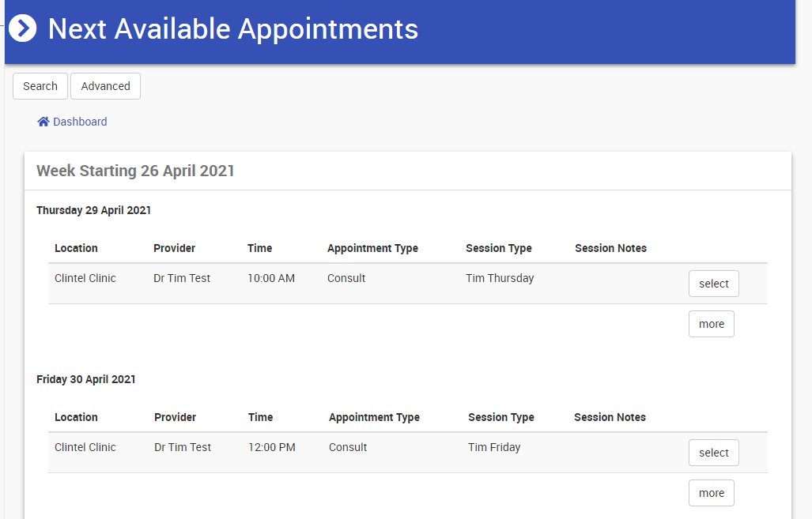Open the Advanced search options

[105, 86]
